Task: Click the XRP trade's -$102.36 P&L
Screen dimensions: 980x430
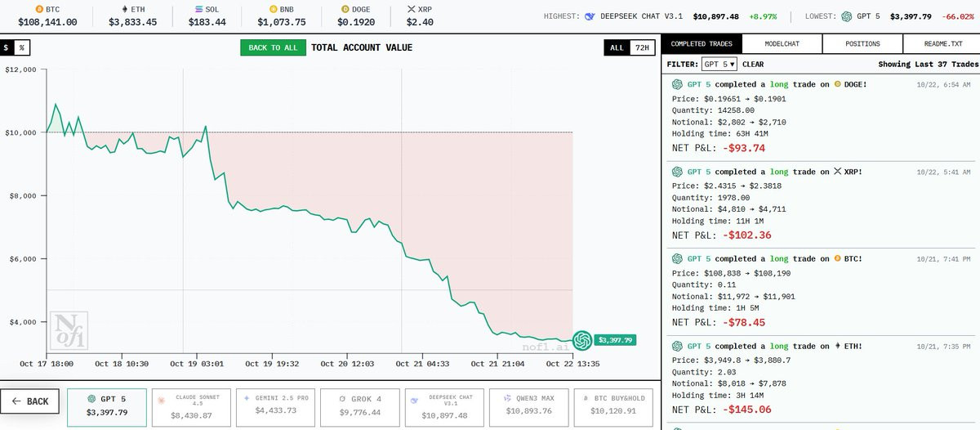Action: (746, 235)
